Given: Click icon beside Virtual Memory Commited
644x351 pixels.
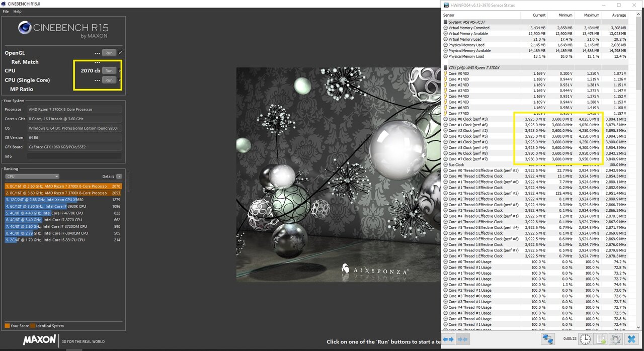Looking at the screenshot, I should tap(445, 28).
